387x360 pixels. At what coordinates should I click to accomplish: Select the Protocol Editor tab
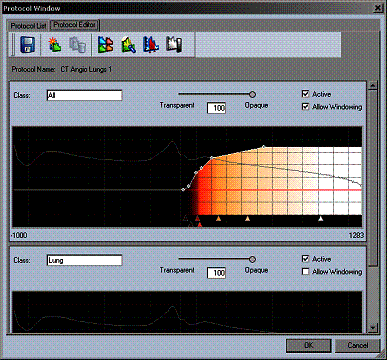click(x=74, y=25)
